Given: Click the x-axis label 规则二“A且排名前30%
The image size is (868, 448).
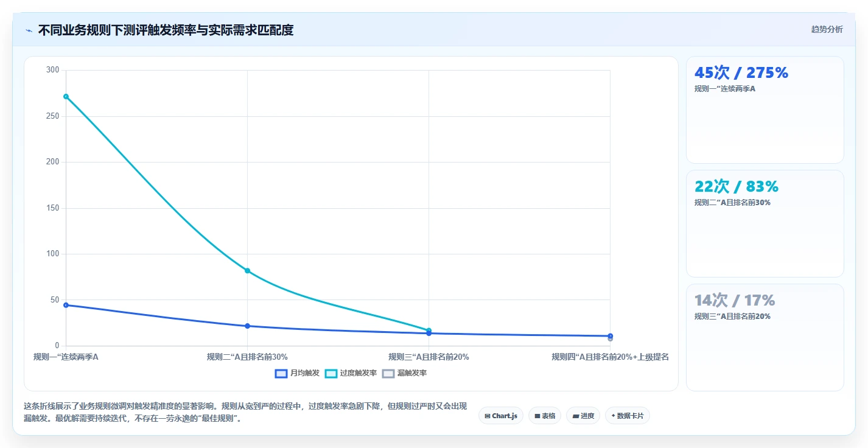Looking at the screenshot, I should pos(247,357).
